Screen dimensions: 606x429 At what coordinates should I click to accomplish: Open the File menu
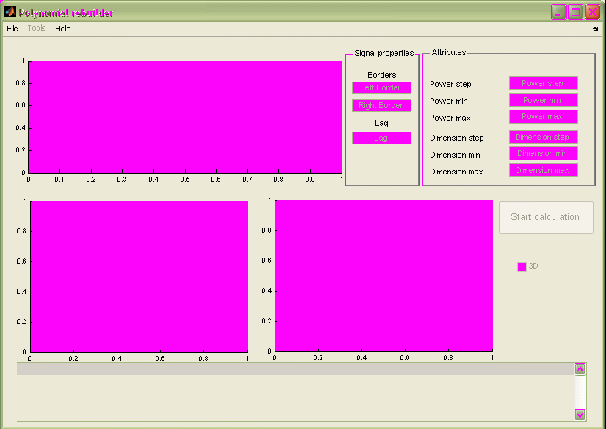pos(12,28)
